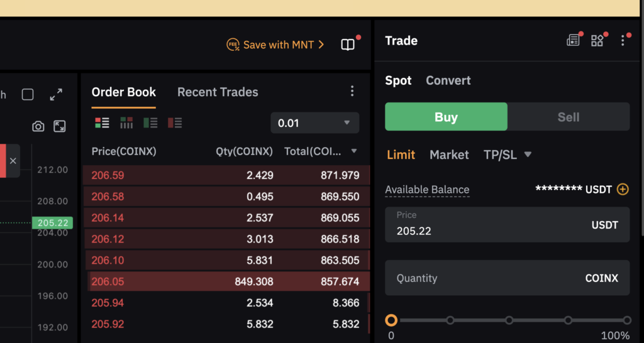The width and height of the screenshot is (644, 343).
Task: Open the layout widgets icon
Action: pos(597,41)
